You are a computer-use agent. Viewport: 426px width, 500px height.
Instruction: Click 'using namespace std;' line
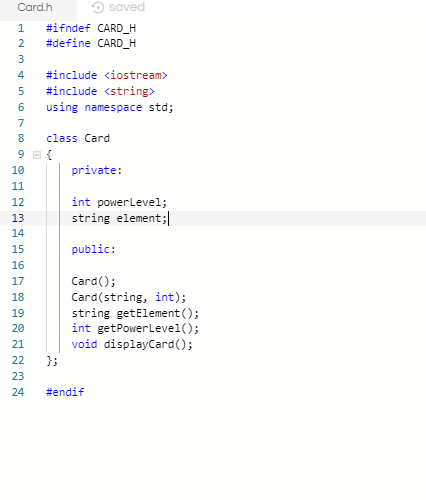pyautogui.click(x=110, y=107)
